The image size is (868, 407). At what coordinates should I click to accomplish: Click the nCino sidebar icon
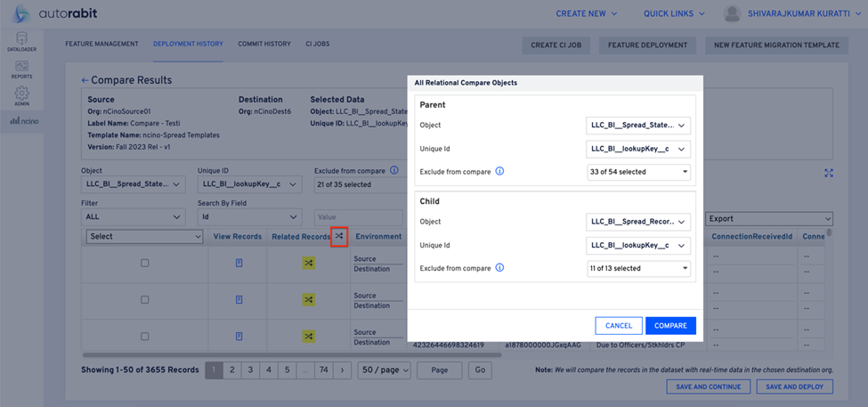pos(24,121)
